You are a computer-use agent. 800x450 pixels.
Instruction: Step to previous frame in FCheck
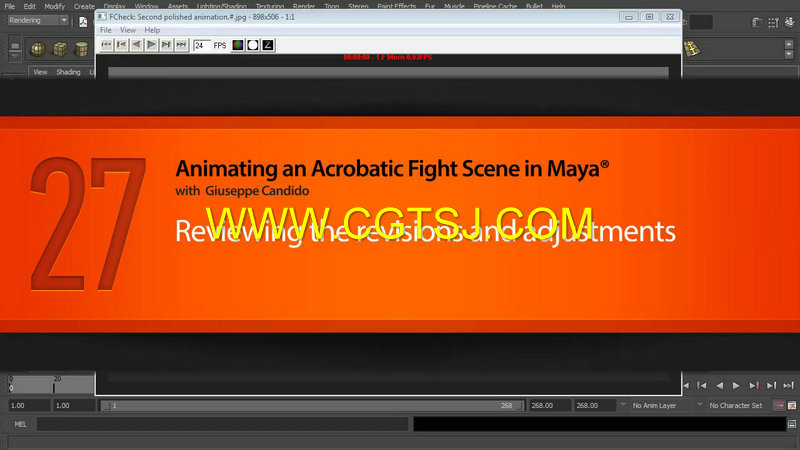[121, 45]
